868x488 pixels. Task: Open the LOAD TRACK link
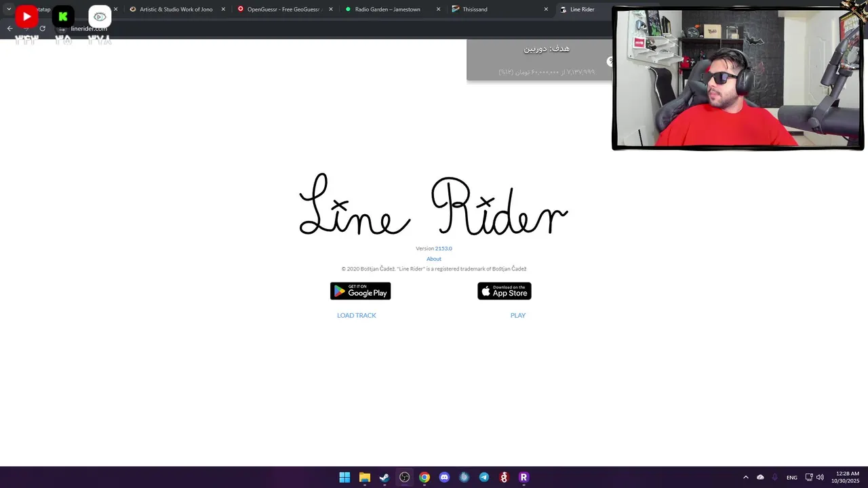(356, 315)
